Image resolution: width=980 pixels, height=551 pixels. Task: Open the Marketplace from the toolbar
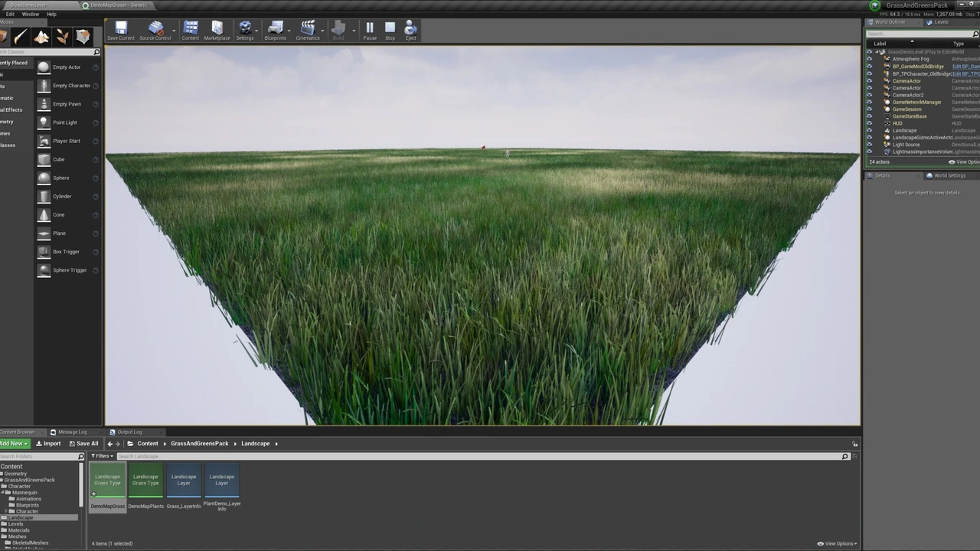click(217, 31)
